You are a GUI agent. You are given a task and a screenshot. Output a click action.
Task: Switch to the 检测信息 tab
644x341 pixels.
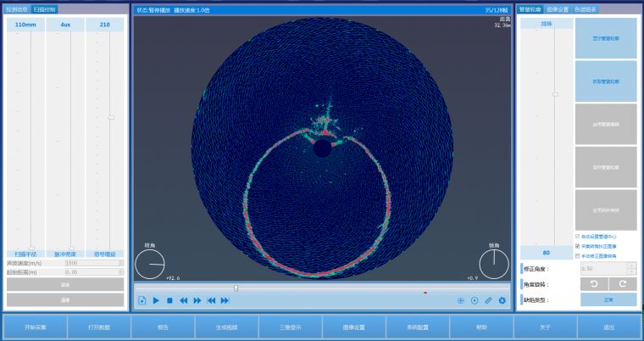coord(17,9)
